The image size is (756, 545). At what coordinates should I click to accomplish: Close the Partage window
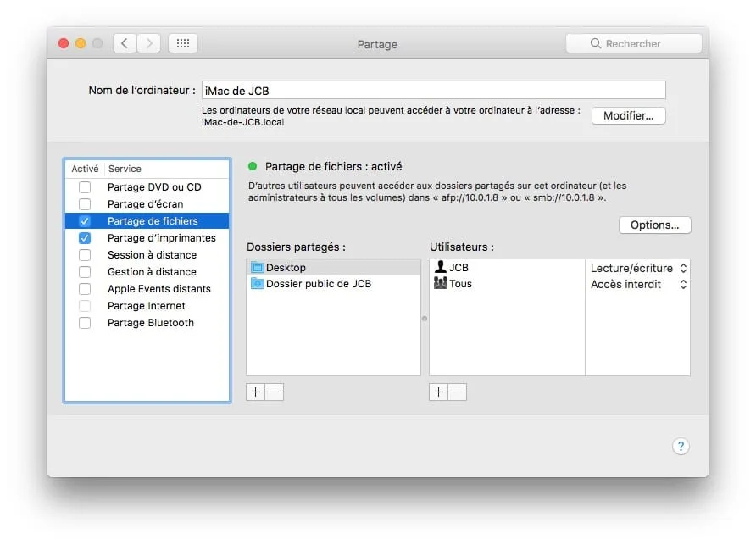64,43
